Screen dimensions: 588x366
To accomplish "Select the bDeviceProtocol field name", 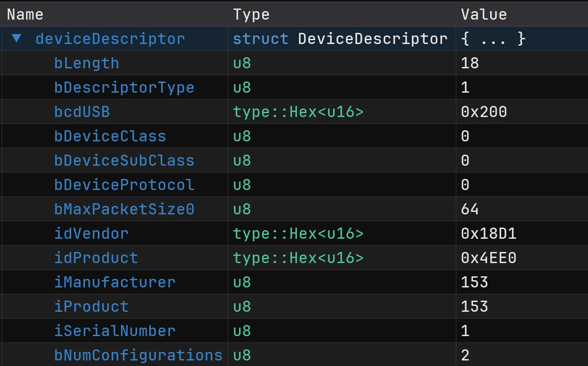I will click(x=124, y=185).
